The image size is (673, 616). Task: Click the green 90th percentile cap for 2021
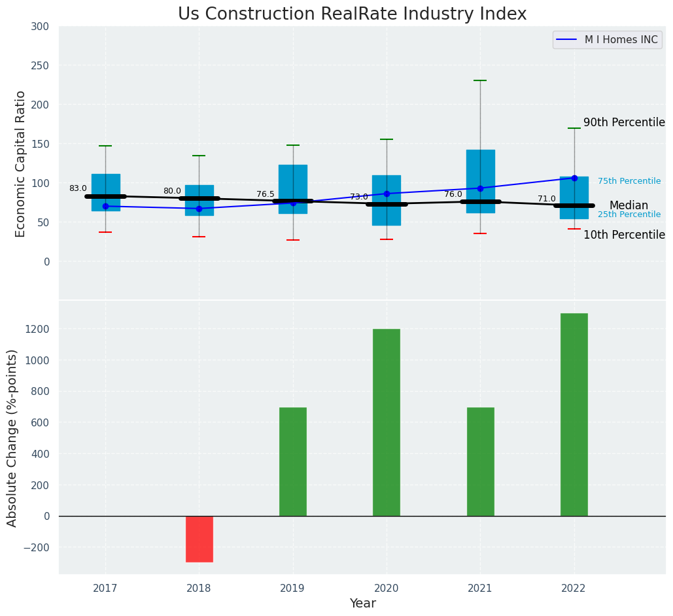click(x=480, y=80)
